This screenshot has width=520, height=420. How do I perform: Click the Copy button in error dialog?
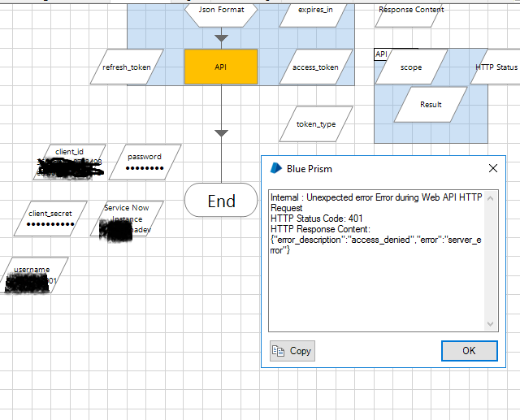[x=292, y=351]
